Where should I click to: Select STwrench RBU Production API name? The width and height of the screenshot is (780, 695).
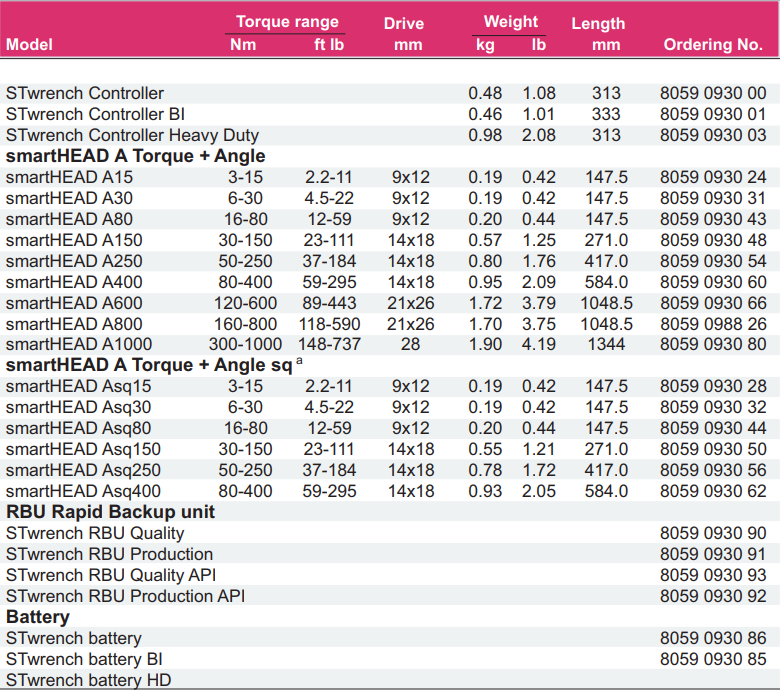click(x=125, y=596)
